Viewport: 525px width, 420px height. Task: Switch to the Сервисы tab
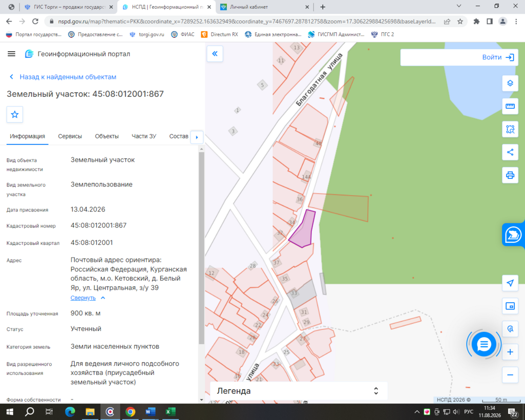(x=70, y=136)
